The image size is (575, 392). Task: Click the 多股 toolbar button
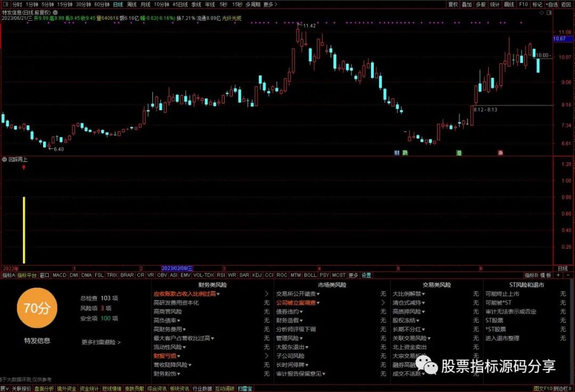(480, 4)
